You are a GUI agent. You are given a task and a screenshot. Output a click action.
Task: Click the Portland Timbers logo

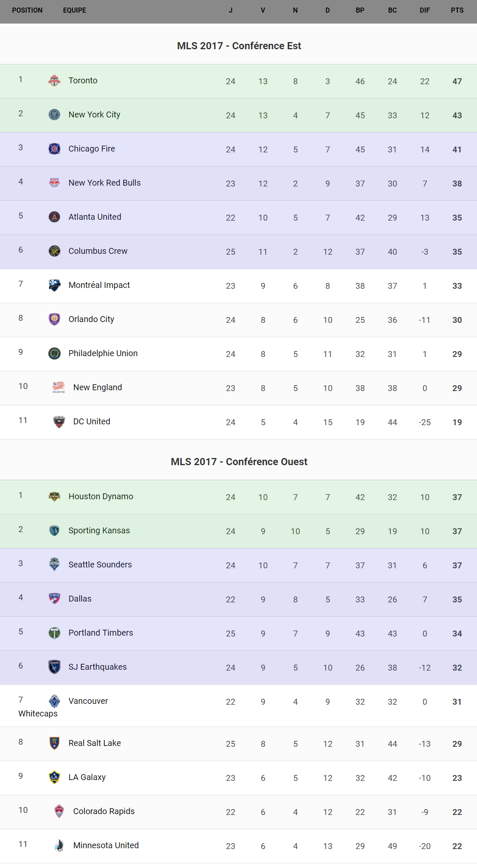[54, 633]
